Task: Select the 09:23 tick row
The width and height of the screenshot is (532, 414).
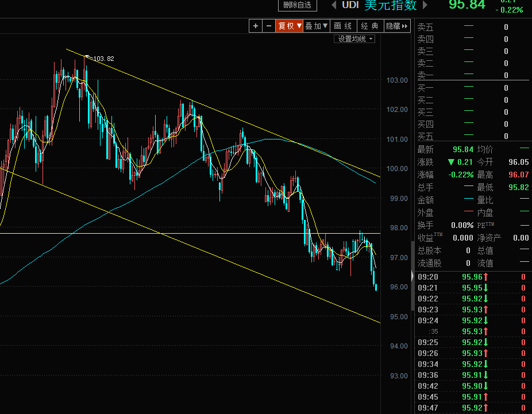Action: click(x=472, y=309)
